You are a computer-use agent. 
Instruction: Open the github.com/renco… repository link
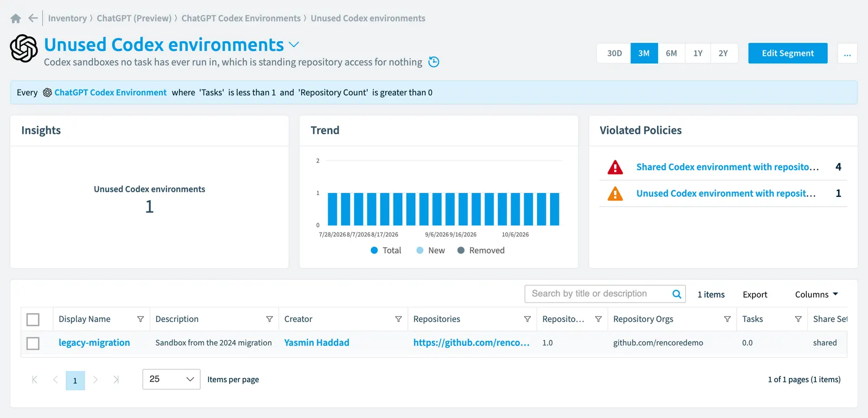[x=471, y=343]
